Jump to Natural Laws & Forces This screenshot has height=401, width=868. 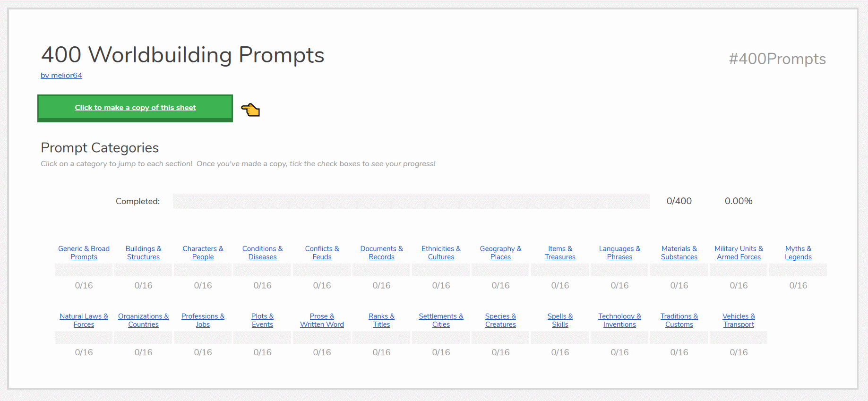point(84,320)
